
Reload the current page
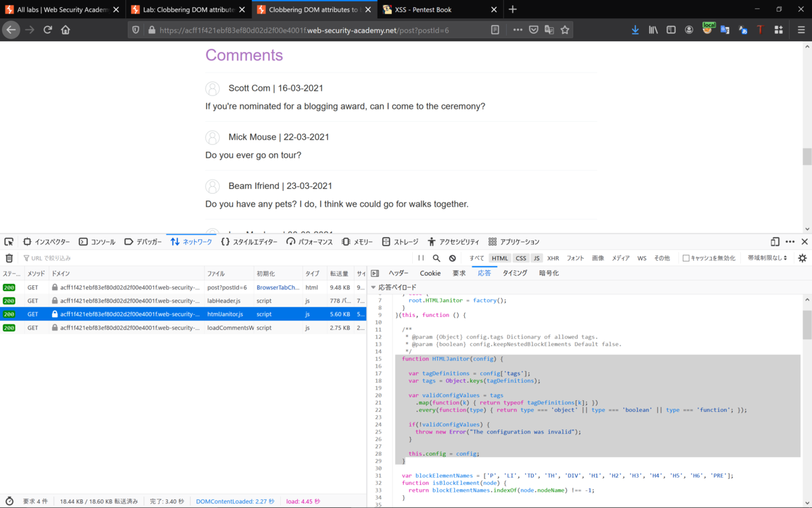pyautogui.click(x=47, y=30)
